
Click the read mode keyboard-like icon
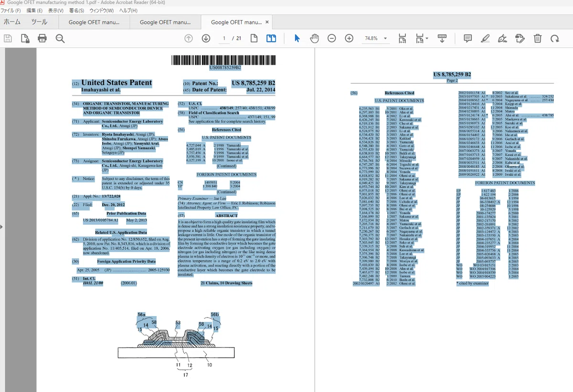[442, 38]
